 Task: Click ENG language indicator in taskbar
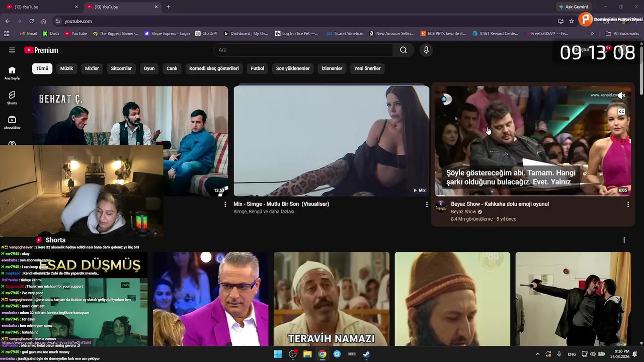pos(572,354)
